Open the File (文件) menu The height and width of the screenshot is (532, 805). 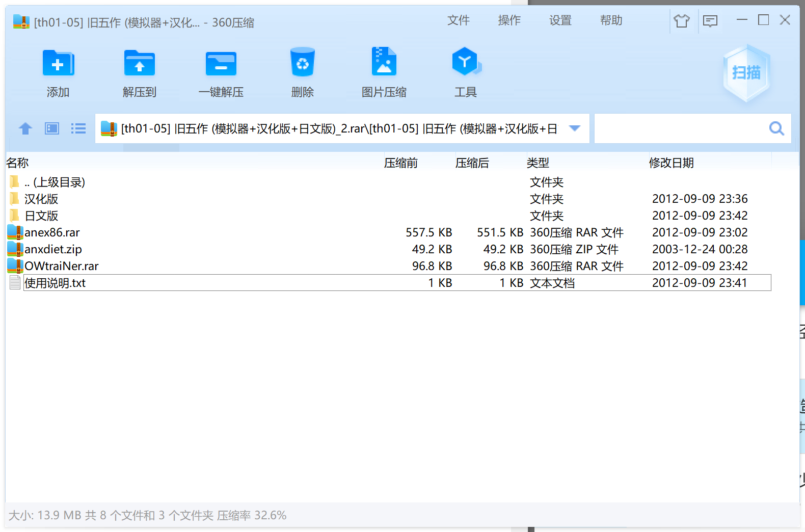458,20
